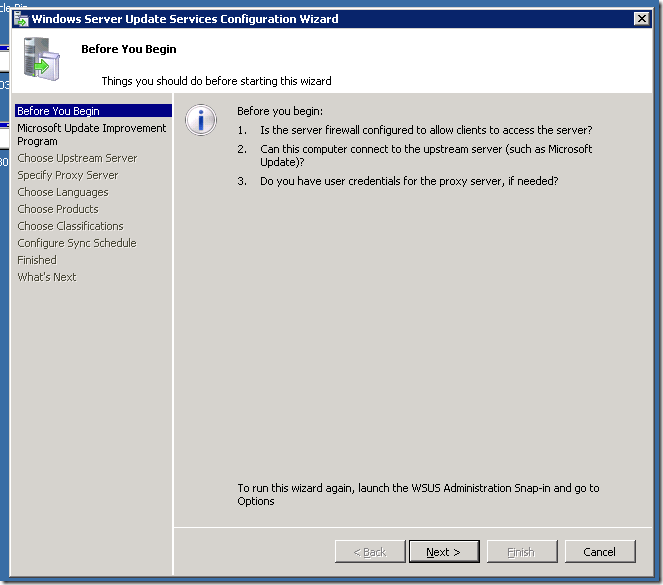The image size is (663, 585).
Task: Click the blue information icon
Action: [x=202, y=121]
